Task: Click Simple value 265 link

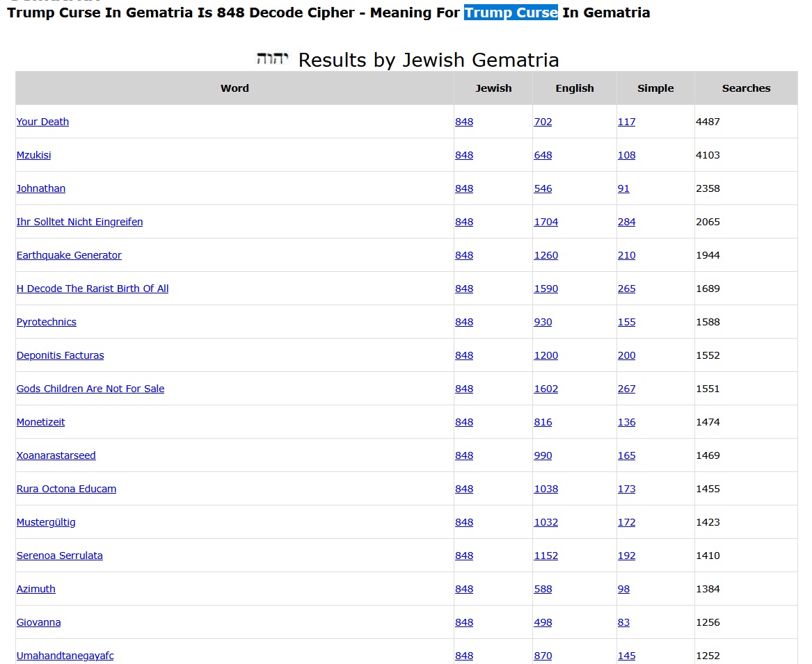Action: pos(627,289)
